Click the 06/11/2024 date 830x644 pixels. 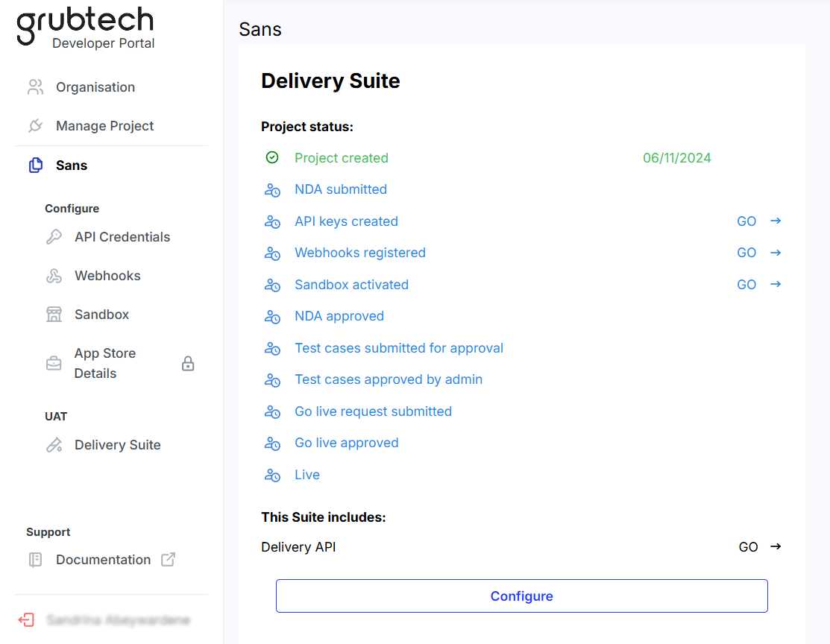click(x=677, y=158)
